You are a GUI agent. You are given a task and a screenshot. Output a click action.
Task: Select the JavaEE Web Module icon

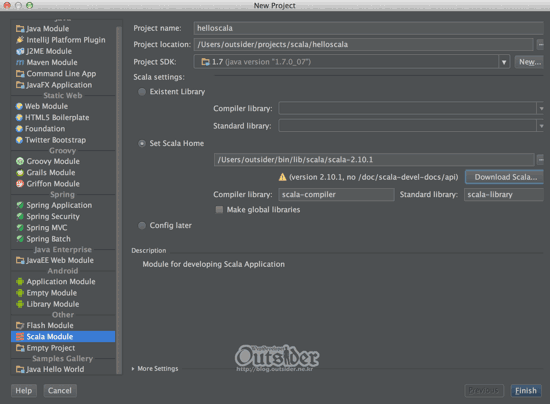pyautogui.click(x=20, y=260)
